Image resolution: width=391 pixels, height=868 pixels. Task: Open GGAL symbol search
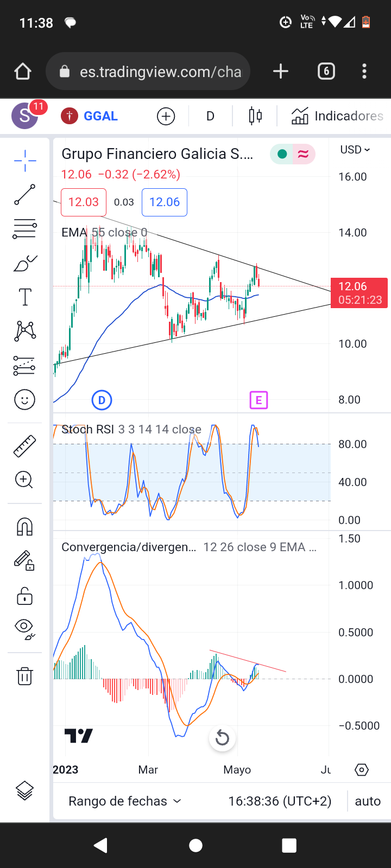[x=90, y=116]
